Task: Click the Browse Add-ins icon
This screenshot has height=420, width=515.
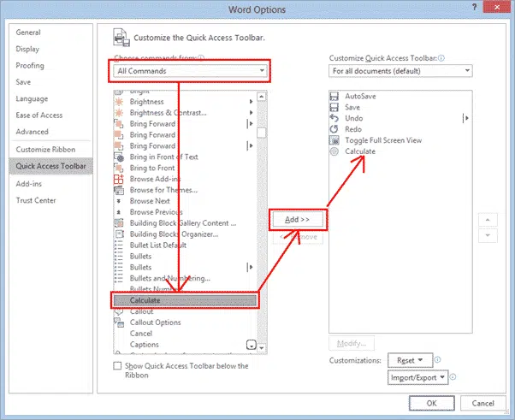Action: click(119, 180)
